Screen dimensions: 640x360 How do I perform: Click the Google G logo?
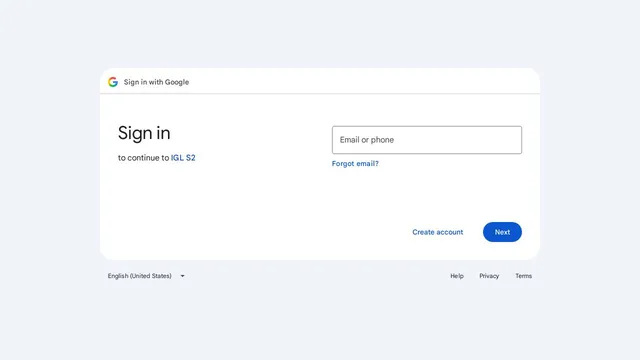coord(113,82)
